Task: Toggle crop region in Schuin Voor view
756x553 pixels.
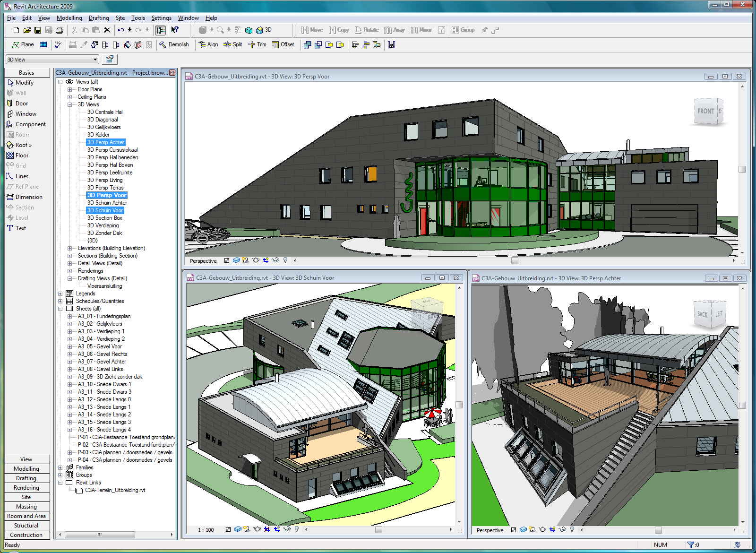Action: (x=277, y=529)
